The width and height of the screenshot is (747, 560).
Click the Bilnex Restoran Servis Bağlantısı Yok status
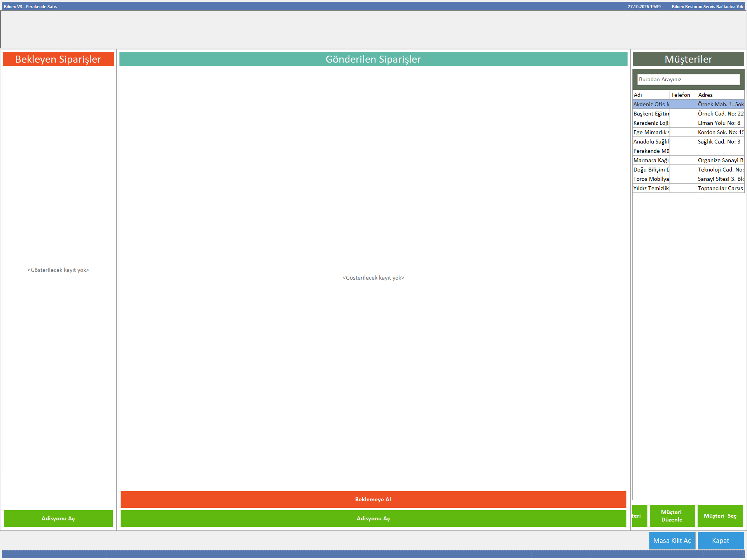[x=707, y=7]
